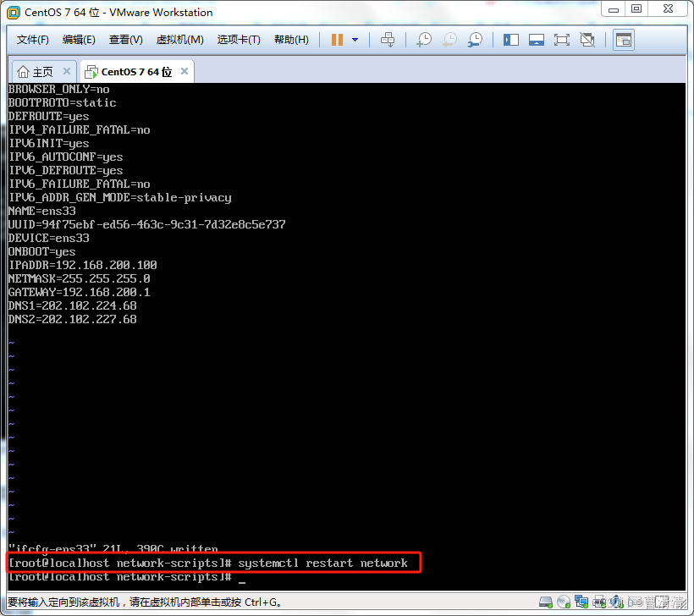Click the printer device icon in status bar
Image resolution: width=694 pixels, height=616 pixels.
coord(598,602)
